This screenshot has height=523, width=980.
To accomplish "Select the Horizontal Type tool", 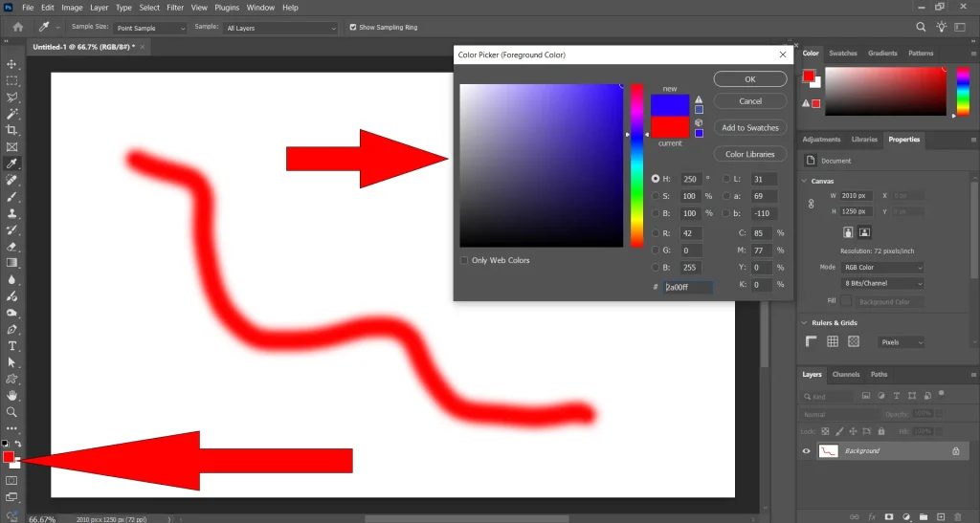I will [x=11, y=346].
